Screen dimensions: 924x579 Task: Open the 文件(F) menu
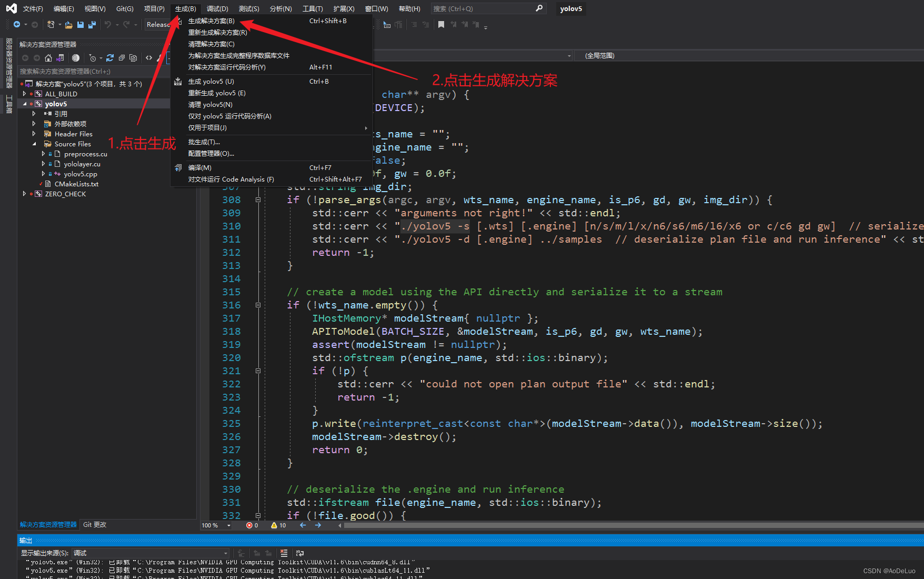click(x=33, y=8)
